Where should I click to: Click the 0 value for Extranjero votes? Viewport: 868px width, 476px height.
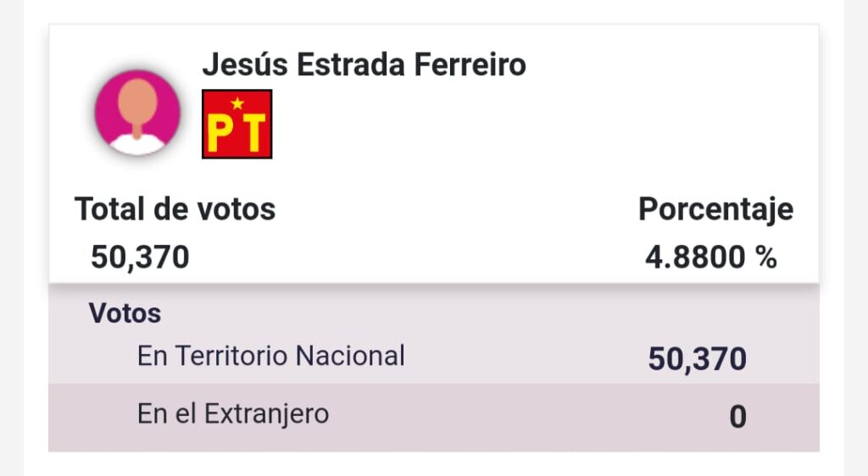pyautogui.click(x=738, y=417)
